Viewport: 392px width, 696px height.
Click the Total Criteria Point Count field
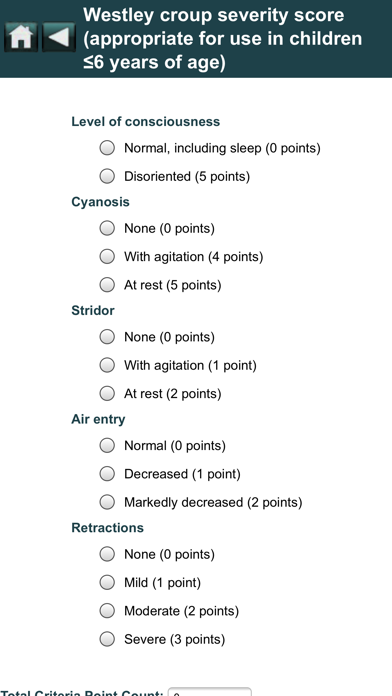[x=210, y=692]
